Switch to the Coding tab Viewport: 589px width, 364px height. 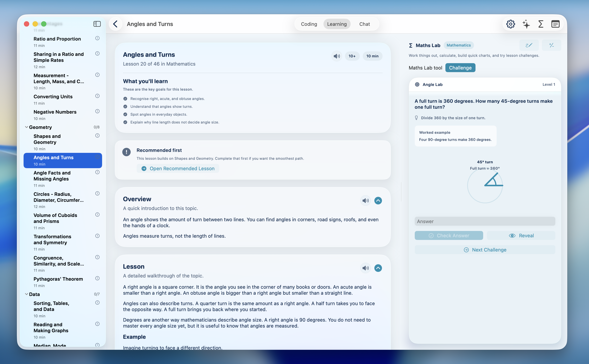coord(309,24)
